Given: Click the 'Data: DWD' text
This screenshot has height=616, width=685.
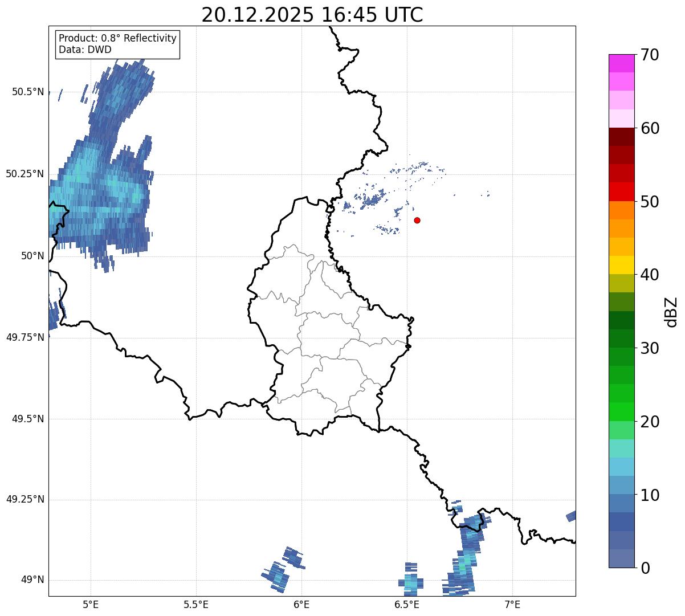Looking at the screenshot, I should [x=85, y=50].
